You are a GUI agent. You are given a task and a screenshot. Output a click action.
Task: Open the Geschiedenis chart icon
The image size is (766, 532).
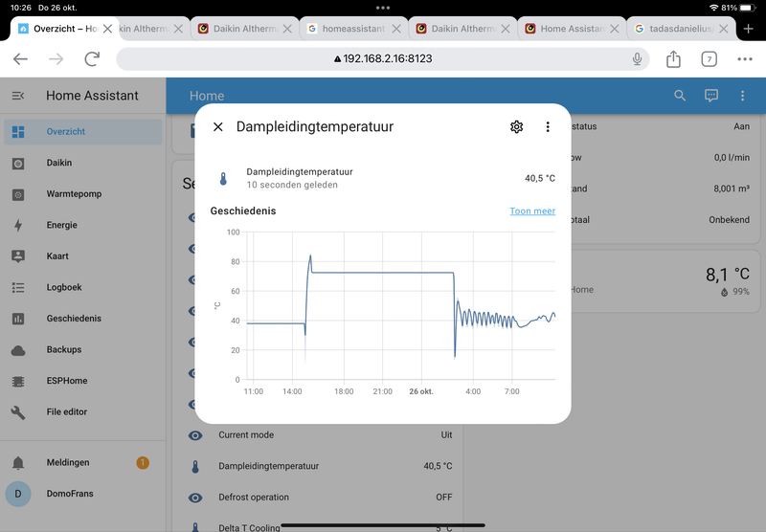pos(18,319)
